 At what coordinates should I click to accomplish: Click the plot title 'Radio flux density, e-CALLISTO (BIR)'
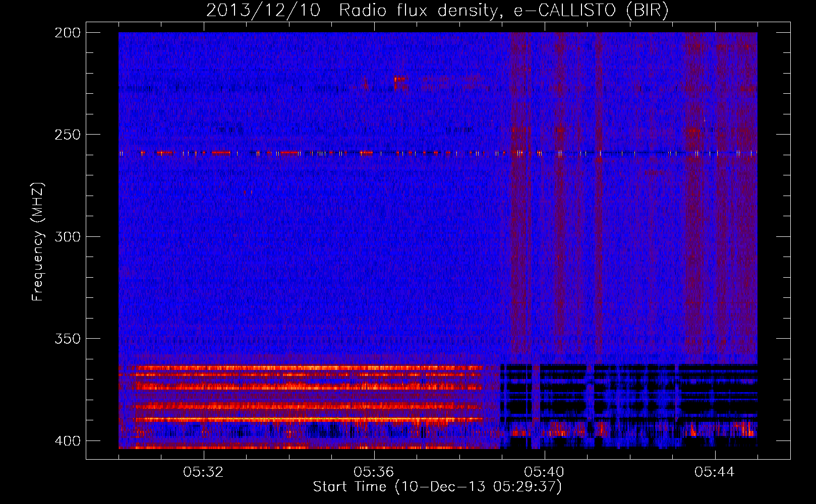point(503,10)
